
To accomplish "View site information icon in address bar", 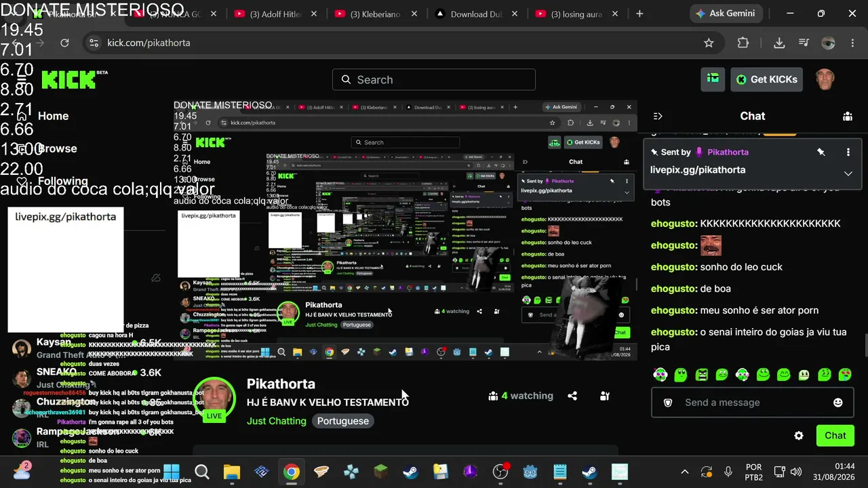I will (x=94, y=43).
